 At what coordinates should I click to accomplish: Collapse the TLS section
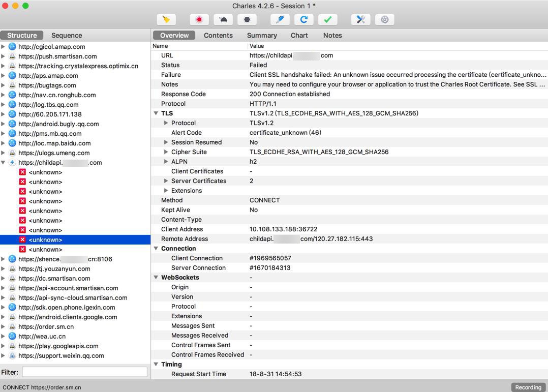(156, 113)
